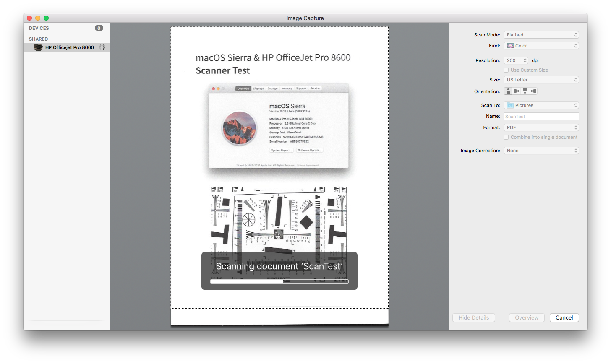The width and height of the screenshot is (611, 364).
Task: Toggle Combine into single document checkbox
Action: [x=506, y=137]
